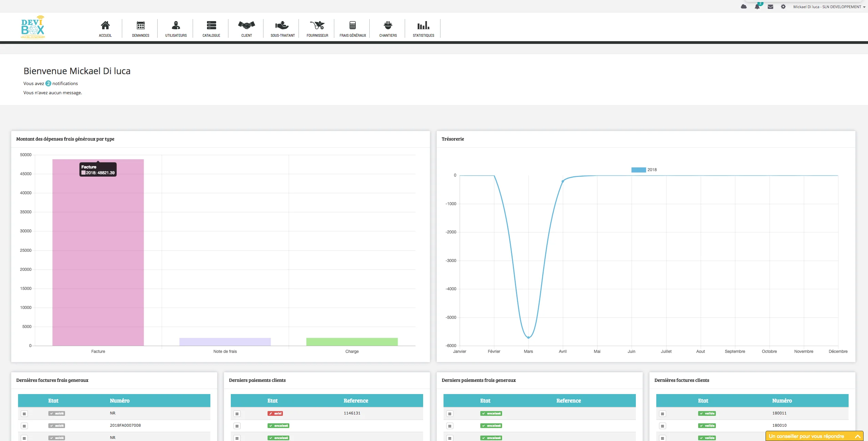
Task: Sort by Etat in Dernières factures clients
Action: [x=703, y=401]
